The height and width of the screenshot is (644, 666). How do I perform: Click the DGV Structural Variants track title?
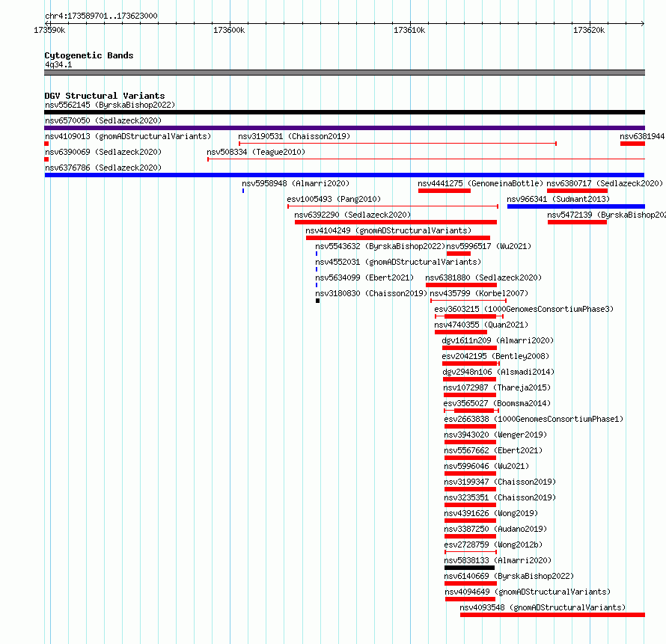pyautogui.click(x=105, y=96)
